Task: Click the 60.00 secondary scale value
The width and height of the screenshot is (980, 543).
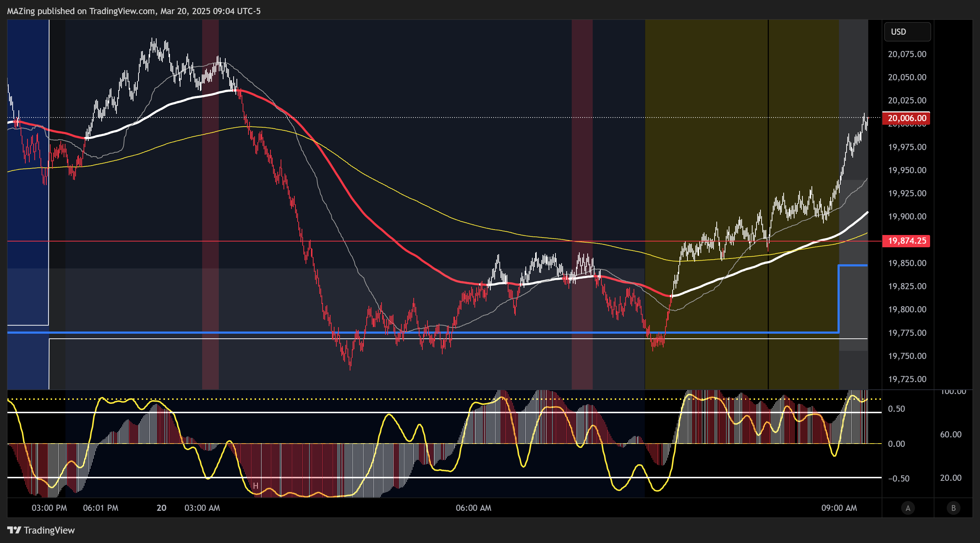Action: (950, 434)
